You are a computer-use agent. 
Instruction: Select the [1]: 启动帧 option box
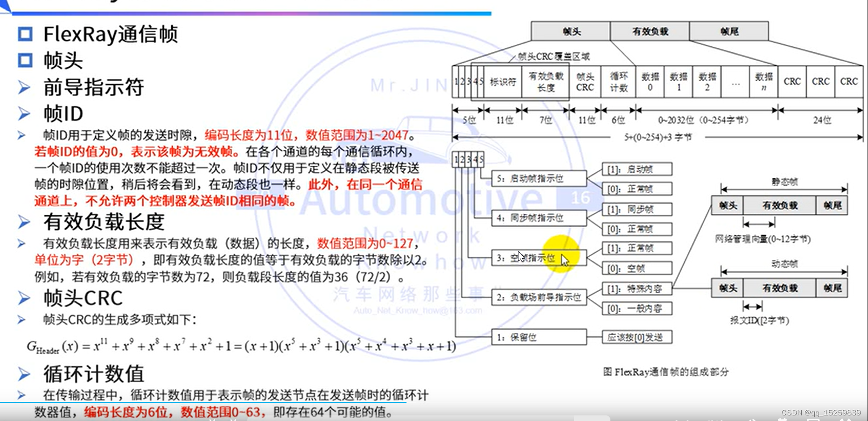tap(636, 169)
